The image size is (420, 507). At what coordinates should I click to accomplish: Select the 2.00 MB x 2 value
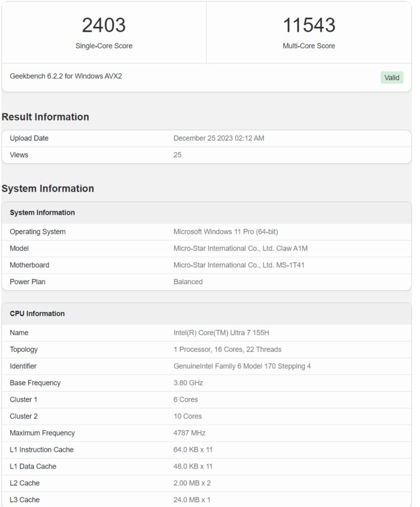pos(192,483)
